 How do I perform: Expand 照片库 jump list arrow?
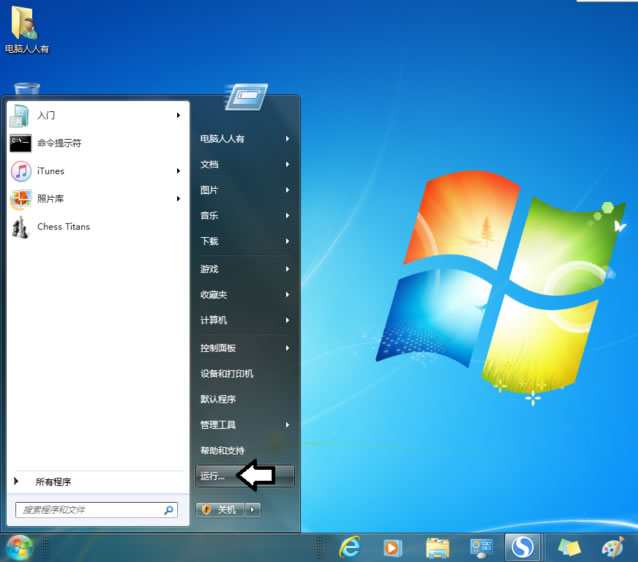(178, 199)
